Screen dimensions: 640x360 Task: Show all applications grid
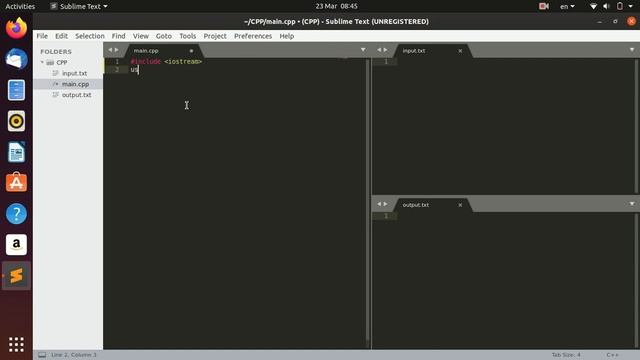[16, 344]
